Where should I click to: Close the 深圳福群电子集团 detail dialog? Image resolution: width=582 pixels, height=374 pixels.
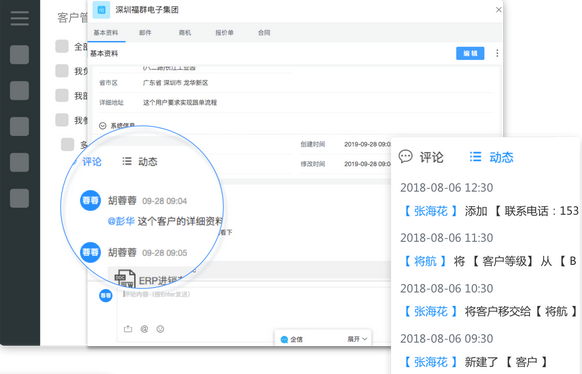(x=498, y=10)
